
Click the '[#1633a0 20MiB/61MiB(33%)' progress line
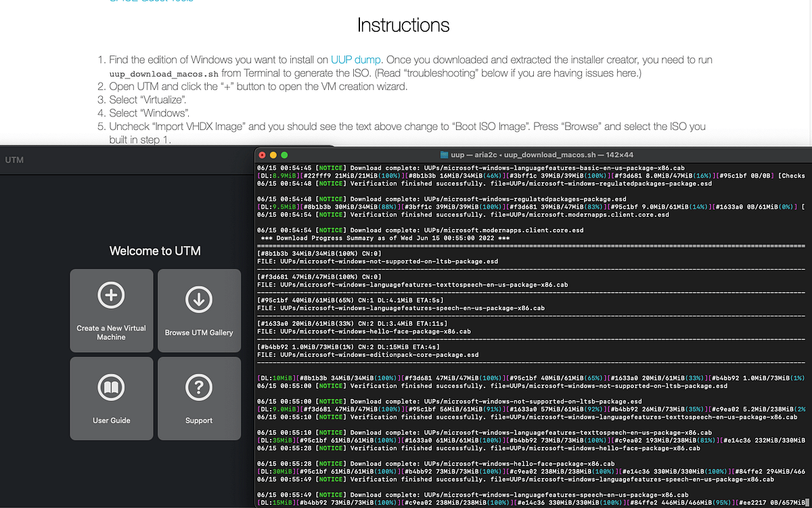point(352,323)
